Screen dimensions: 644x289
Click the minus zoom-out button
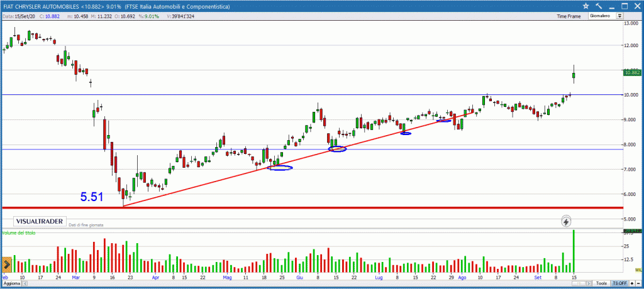[x=638, y=283]
